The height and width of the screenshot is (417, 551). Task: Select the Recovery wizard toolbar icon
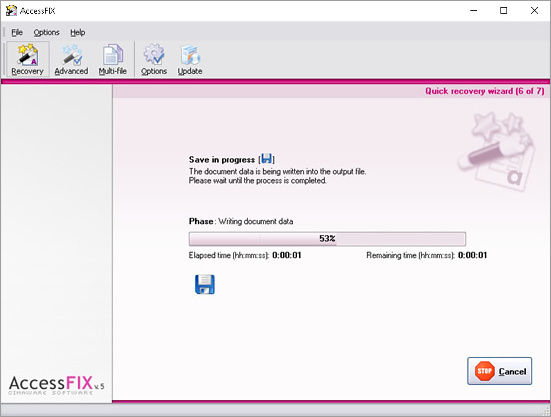pos(27,59)
